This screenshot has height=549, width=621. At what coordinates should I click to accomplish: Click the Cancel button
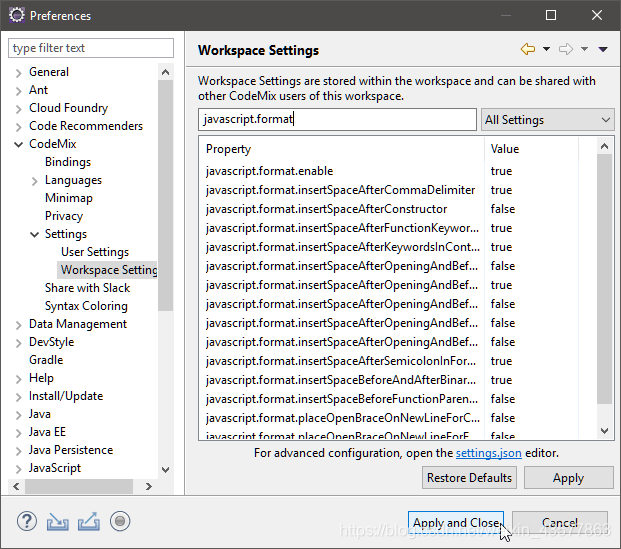pyautogui.click(x=560, y=522)
